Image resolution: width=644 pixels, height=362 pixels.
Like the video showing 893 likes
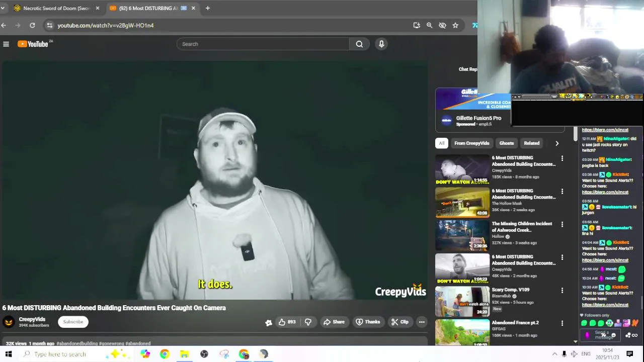[x=287, y=322]
